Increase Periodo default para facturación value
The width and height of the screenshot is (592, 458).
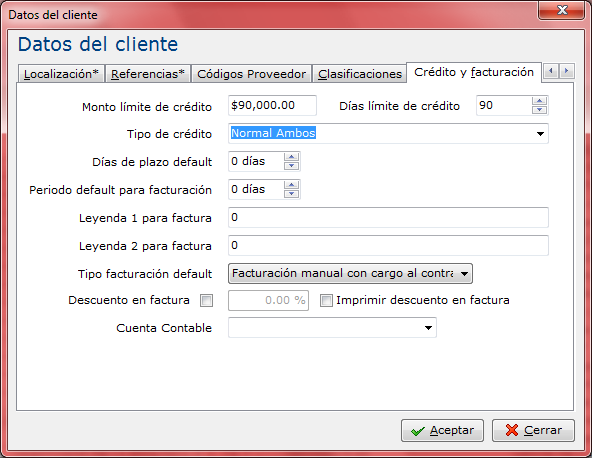[291, 185]
